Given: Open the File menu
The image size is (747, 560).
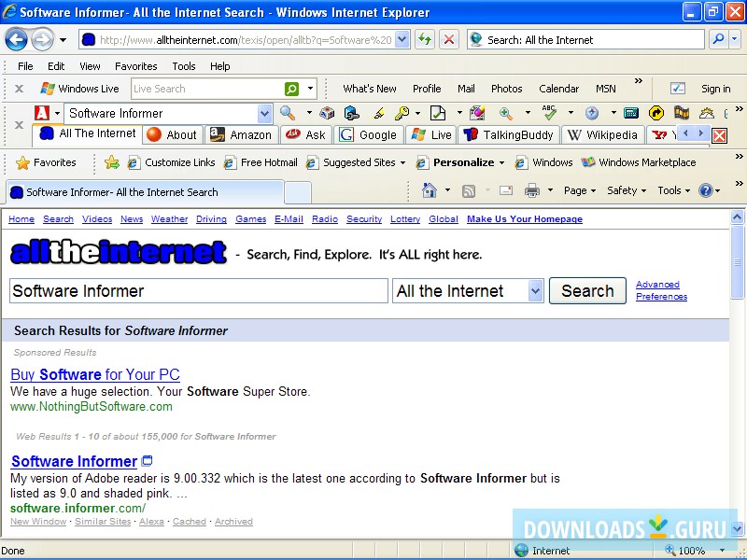Looking at the screenshot, I should click(x=25, y=66).
